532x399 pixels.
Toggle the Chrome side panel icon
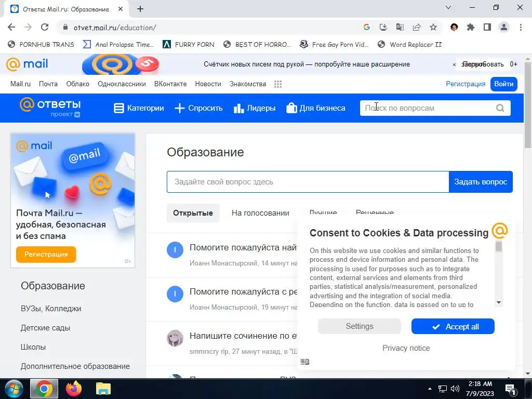tap(487, 27)
